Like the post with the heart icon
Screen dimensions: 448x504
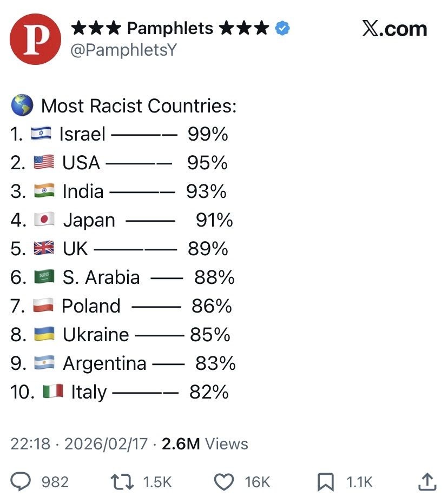point(224,481)
